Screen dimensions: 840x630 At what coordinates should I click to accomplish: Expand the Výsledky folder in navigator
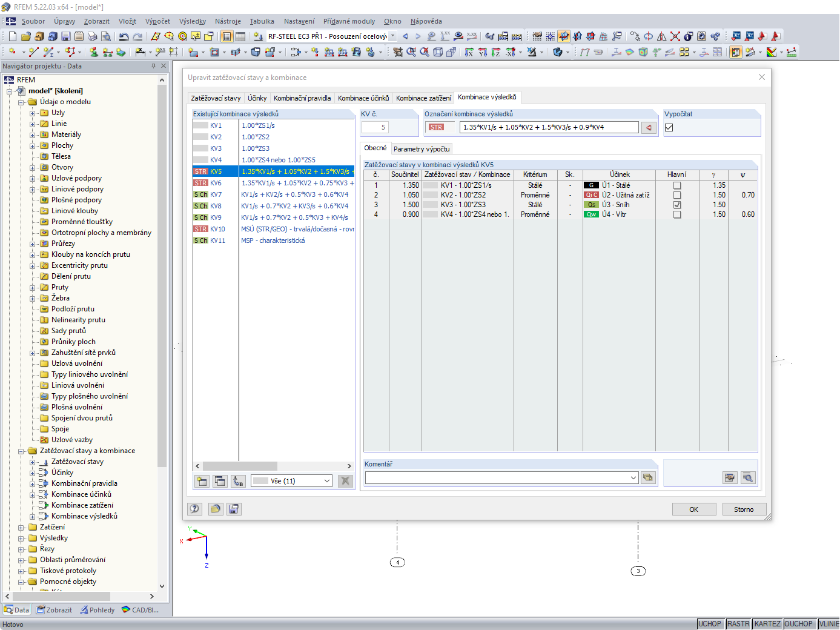pyautogui.click(x=21, y=538)
